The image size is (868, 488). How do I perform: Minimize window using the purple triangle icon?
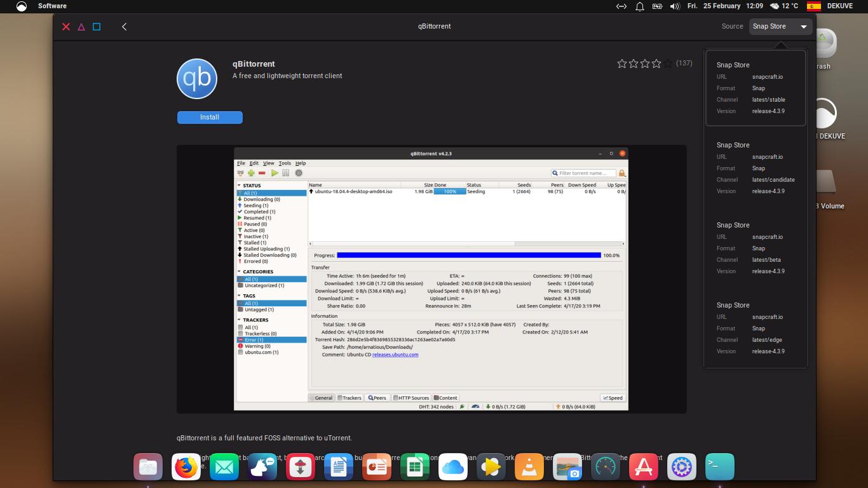coord(81,27)
